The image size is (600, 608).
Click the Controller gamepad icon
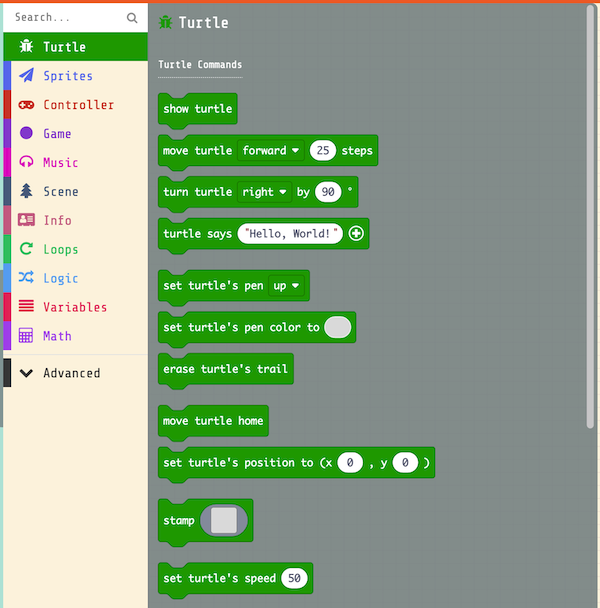tap(26, 105)
